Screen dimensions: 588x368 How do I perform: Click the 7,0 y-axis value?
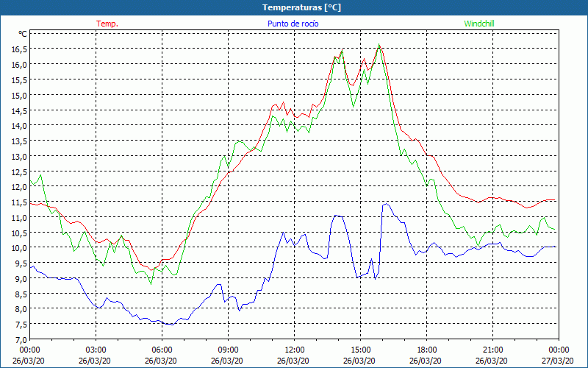(x=21, y=340)
